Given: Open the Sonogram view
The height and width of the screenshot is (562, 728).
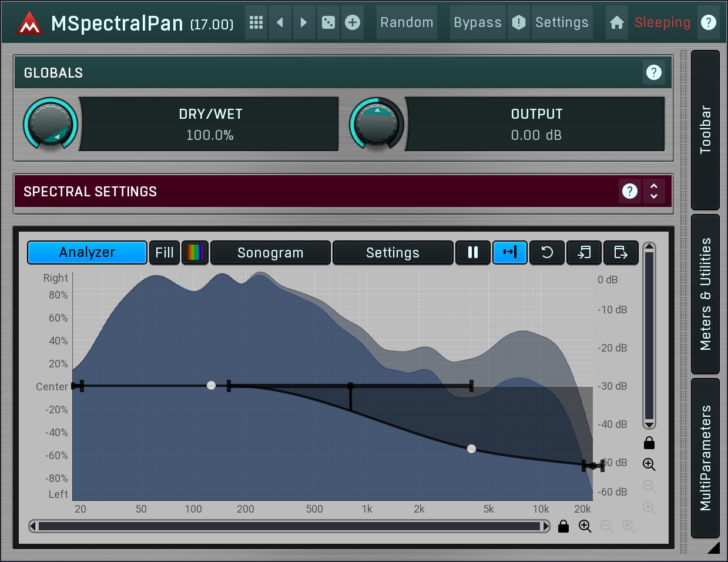Looking at the screenshot, I should 270,252.
